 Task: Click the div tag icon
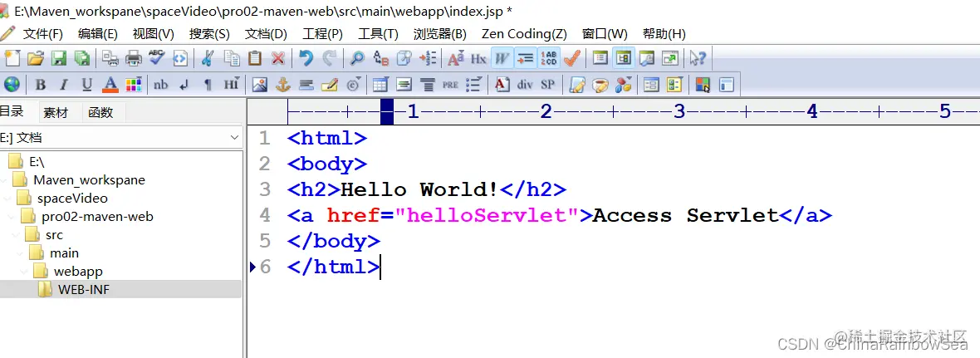(525, 85)
